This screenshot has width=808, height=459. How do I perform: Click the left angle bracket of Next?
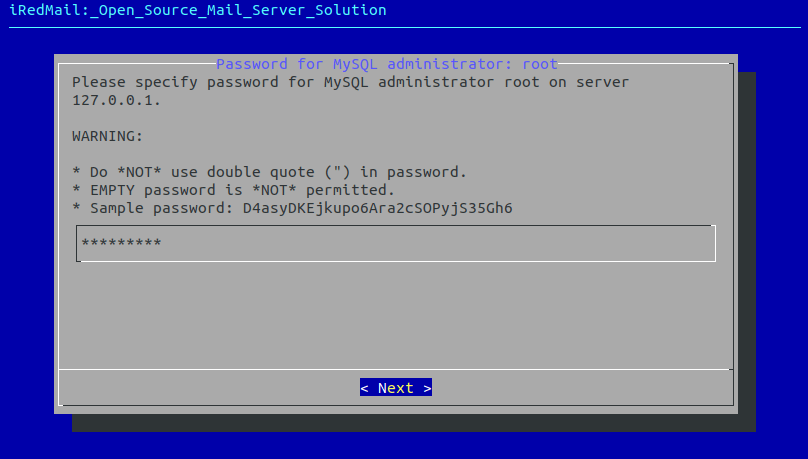(x=365, y=388)
